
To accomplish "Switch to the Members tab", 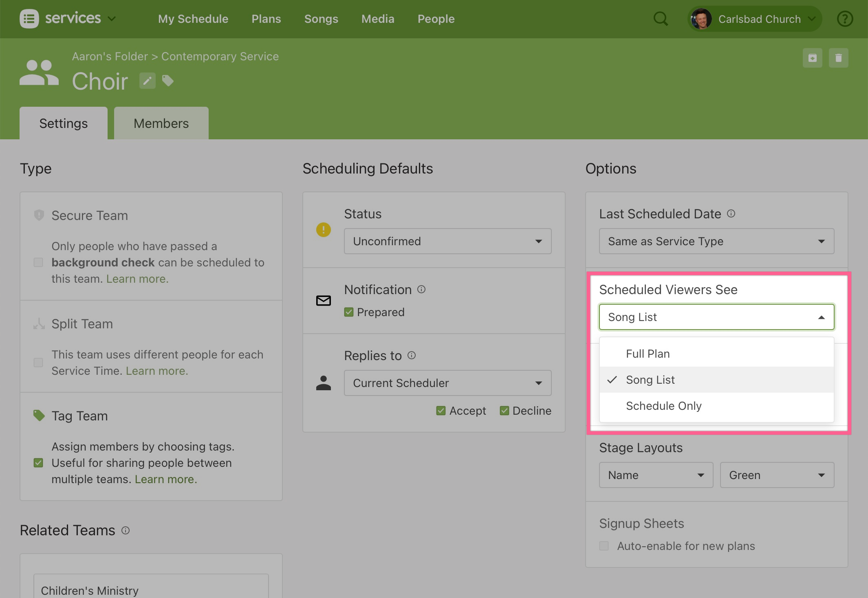I will click(x=161, y=123).
